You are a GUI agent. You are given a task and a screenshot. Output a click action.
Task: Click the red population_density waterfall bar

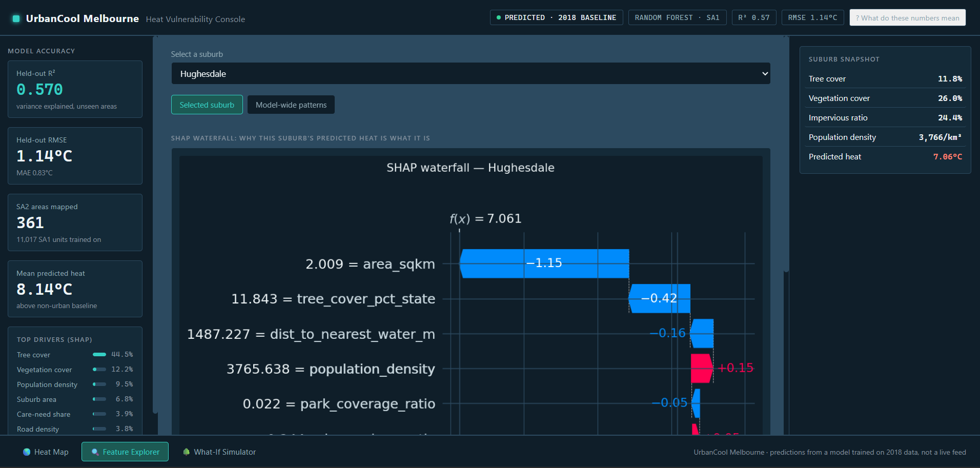point(702,369)
